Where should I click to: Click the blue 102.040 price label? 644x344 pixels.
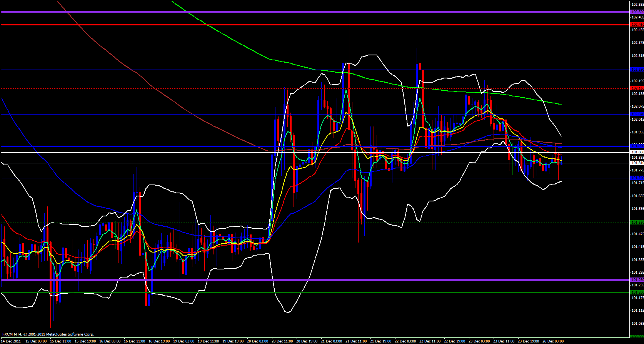(x=637, y=114)
